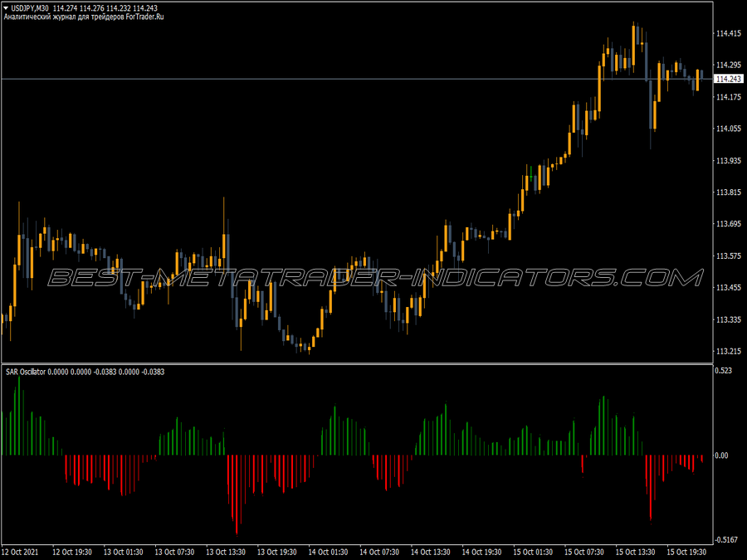This screenshot has width=747, height=560.
Task: Click the current price tag 114.243 on the price axis
Action: tap(729, 79)
